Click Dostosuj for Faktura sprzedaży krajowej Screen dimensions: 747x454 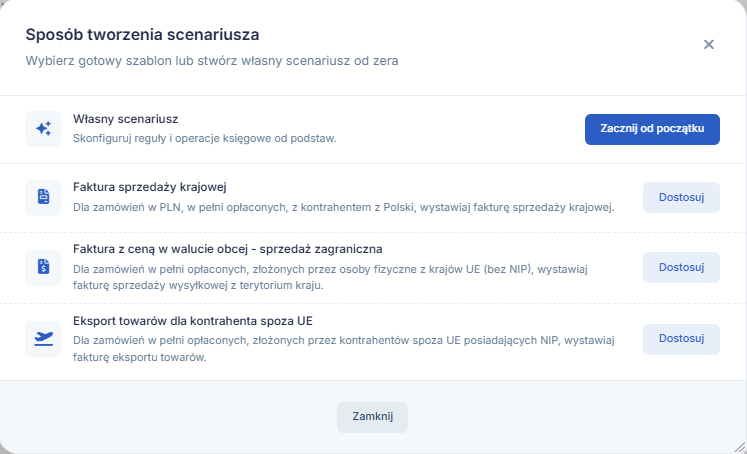(x=681, y=197)
